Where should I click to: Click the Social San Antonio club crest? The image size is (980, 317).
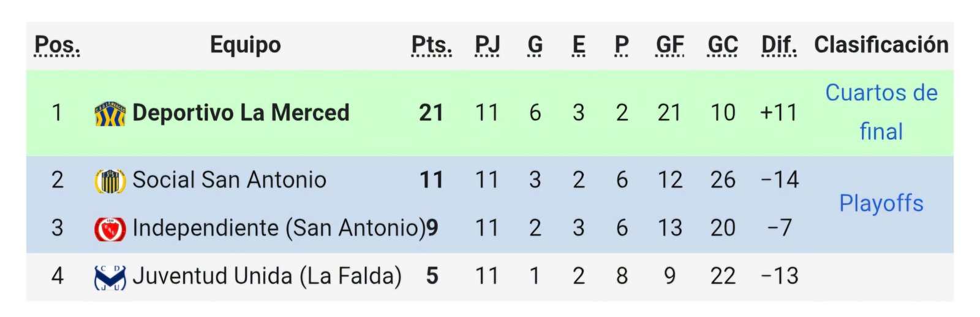coord(110,181)
